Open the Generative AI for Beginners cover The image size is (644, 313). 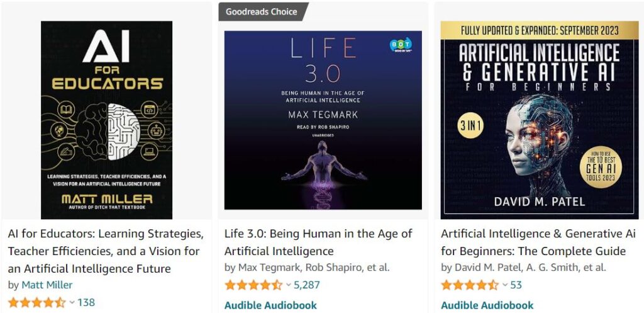point(539,120)
